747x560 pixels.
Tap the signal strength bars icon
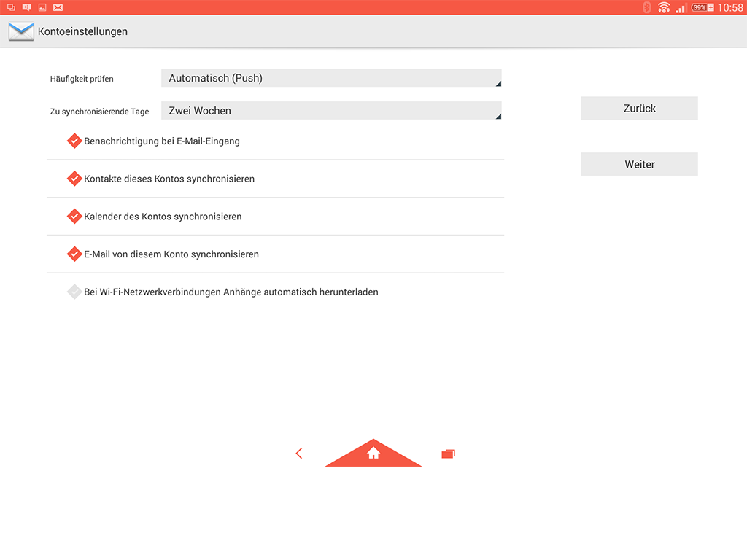click(x=681, y=8)
